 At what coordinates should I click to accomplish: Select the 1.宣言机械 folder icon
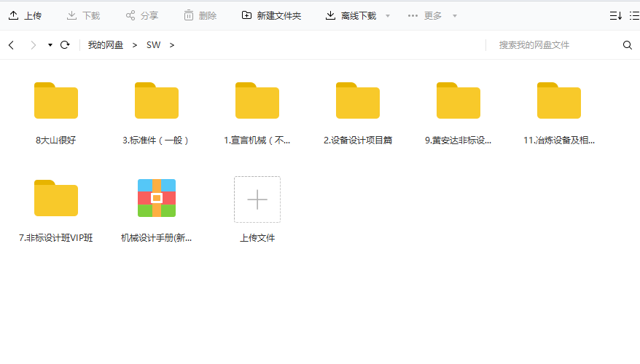257,100
